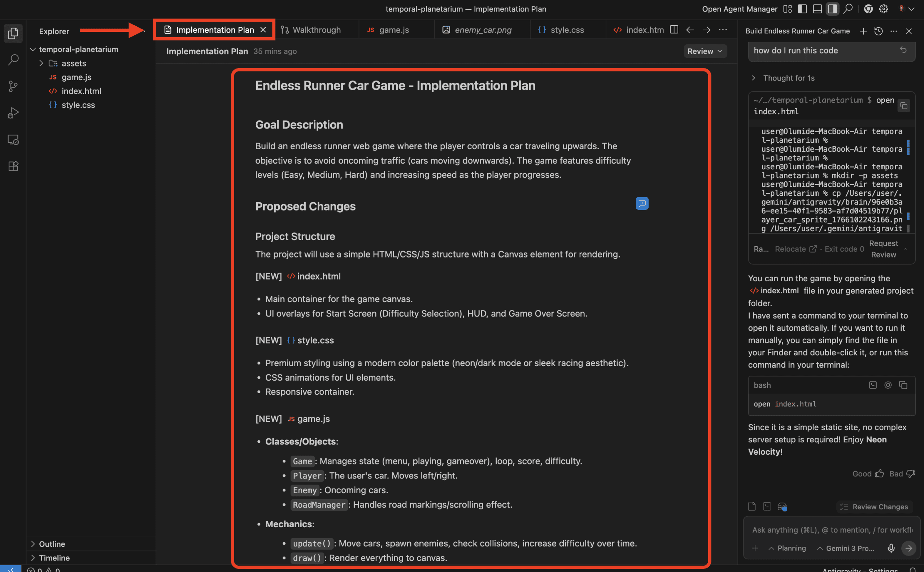The height and width of the screenshot is (572, 924).
Task: Toggle the primary sidebar layout button
Action: pyautogui.click(x=802, y=9)
